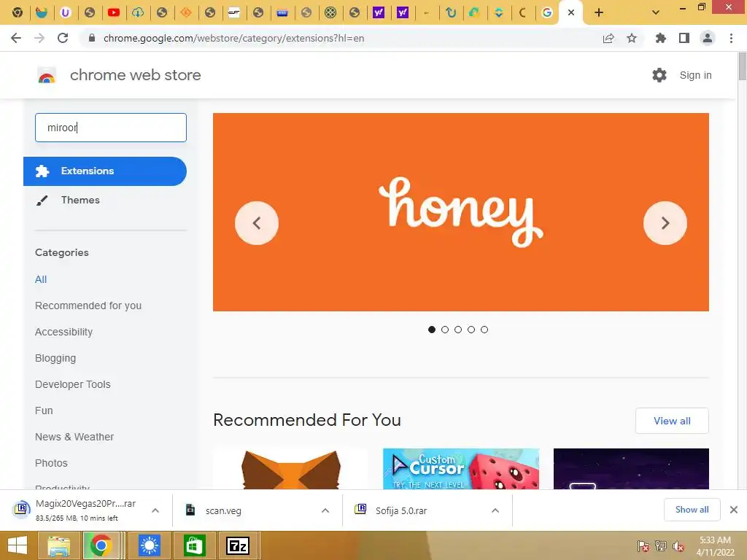Switch to the purple U icon tab

click(65, 12)
